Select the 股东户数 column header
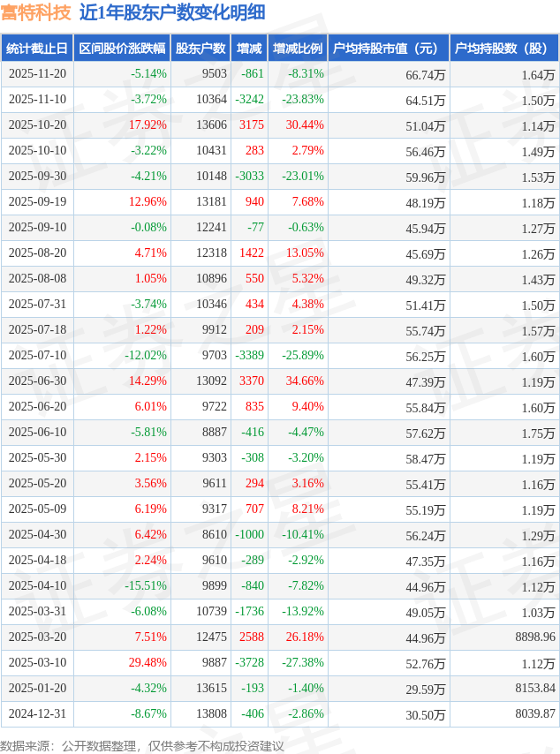The height and width of the screenshot is (754, 560). click(x=201, y=49)
